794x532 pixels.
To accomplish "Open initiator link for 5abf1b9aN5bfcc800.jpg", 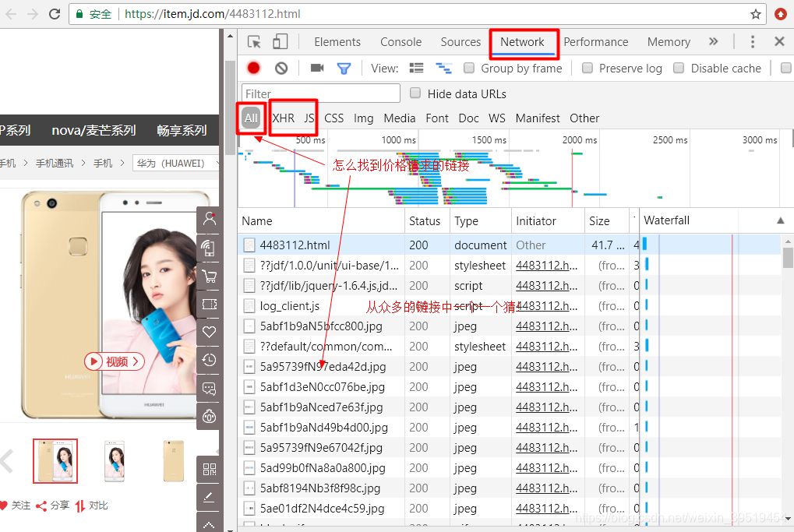I will point(546,326).
